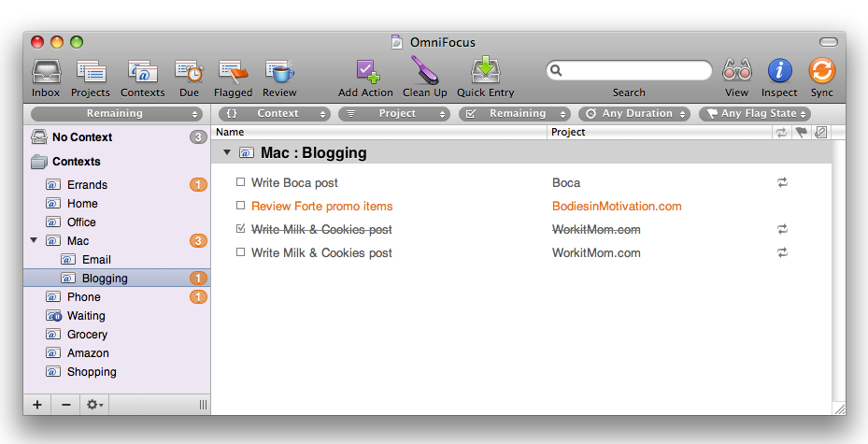Open Any Flag State dropdown

tap(755, 113)
